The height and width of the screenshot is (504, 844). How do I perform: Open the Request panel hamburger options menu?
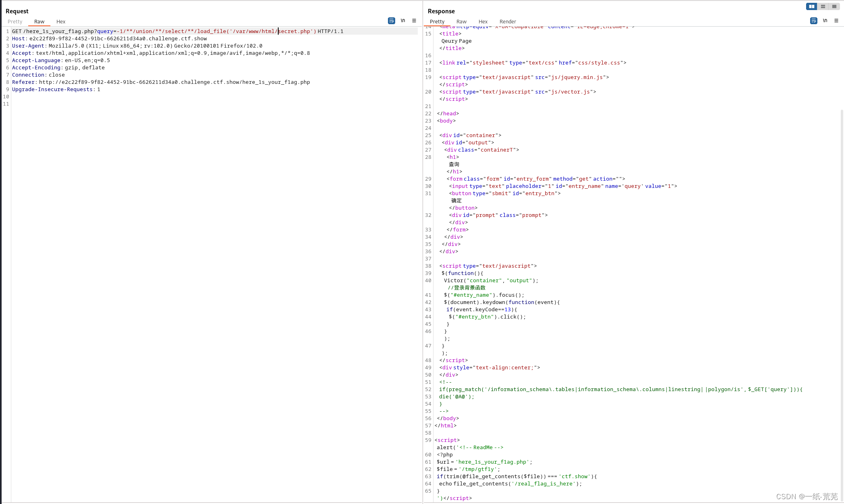[x=414, y=21]
